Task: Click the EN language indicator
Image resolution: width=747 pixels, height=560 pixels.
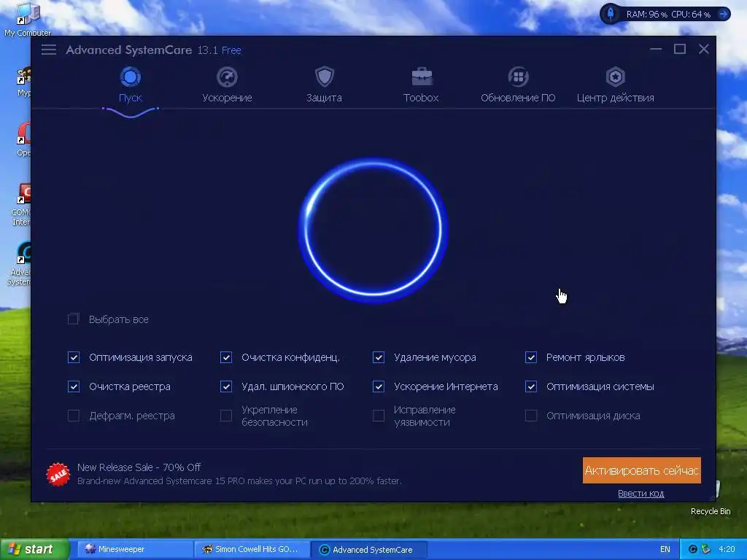Action: pos(665,549)
